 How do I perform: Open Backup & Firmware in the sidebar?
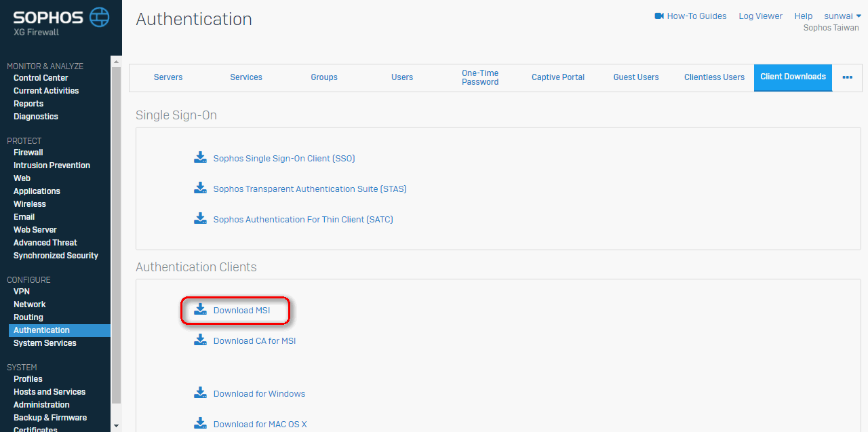tap(50, 418)
